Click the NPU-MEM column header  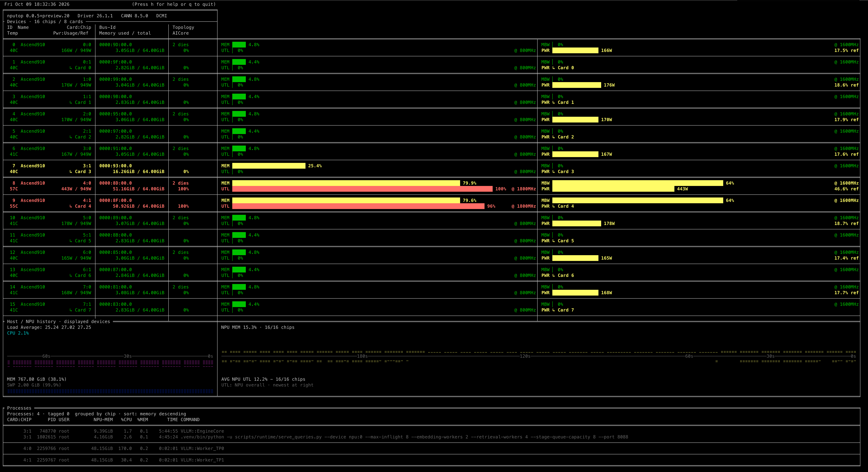point(103,420)
